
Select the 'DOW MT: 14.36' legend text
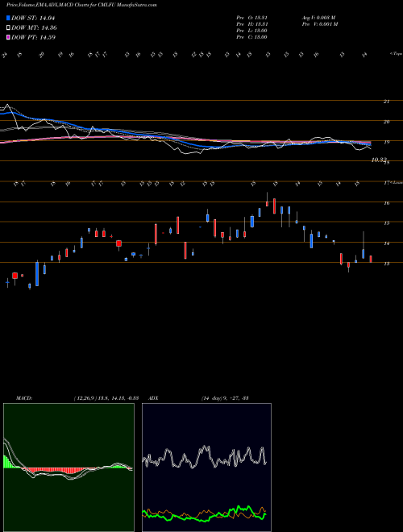click(34, 28)
